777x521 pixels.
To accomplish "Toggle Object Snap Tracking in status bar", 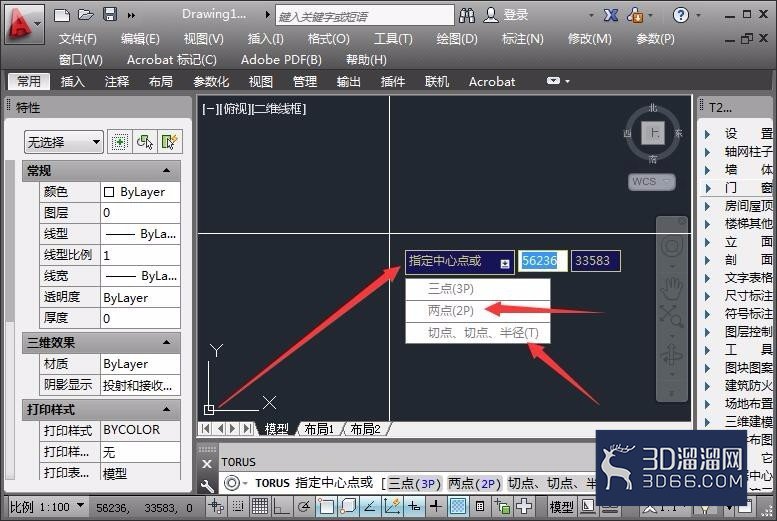I will tap(370, 507).
